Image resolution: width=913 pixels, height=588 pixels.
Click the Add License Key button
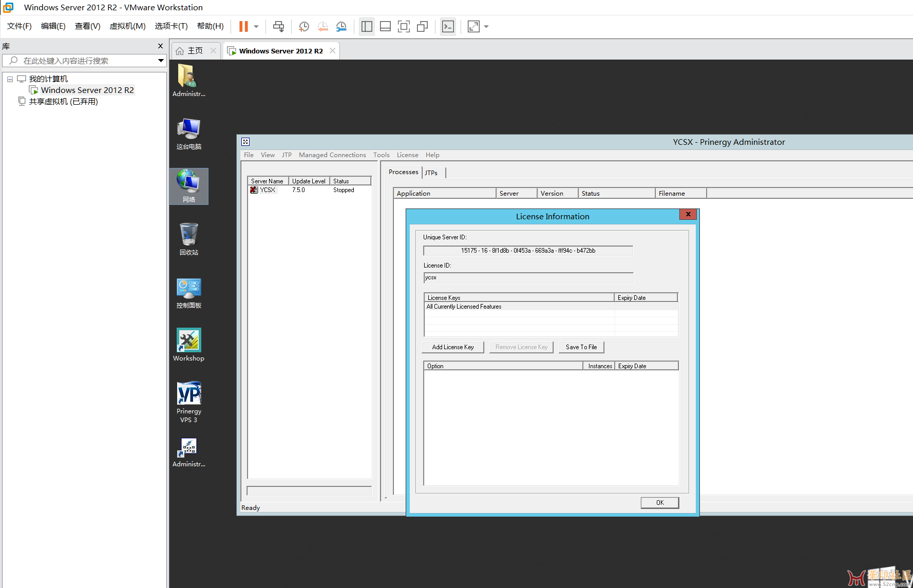click(453, 347)
